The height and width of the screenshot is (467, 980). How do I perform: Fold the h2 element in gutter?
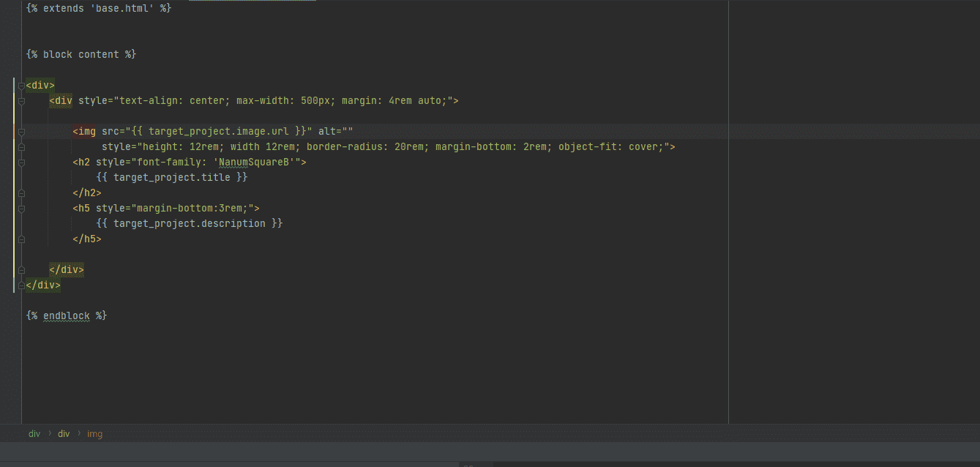coord(22,162)
